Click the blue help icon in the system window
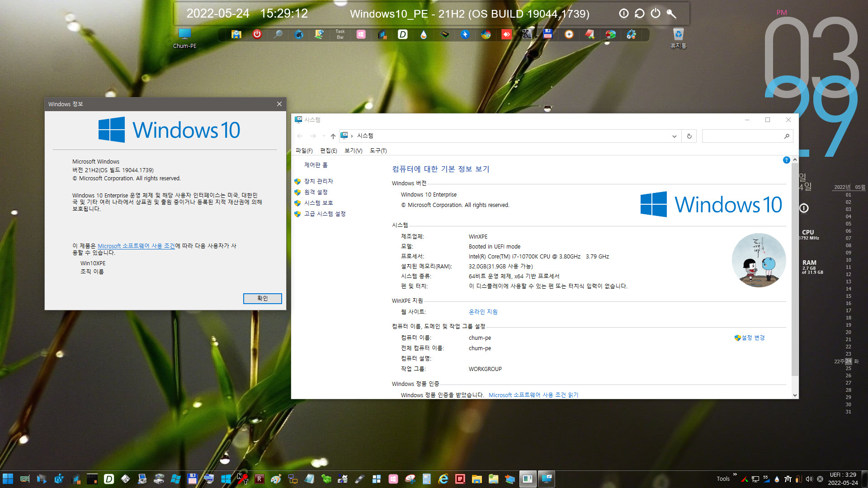 point(786,160)
